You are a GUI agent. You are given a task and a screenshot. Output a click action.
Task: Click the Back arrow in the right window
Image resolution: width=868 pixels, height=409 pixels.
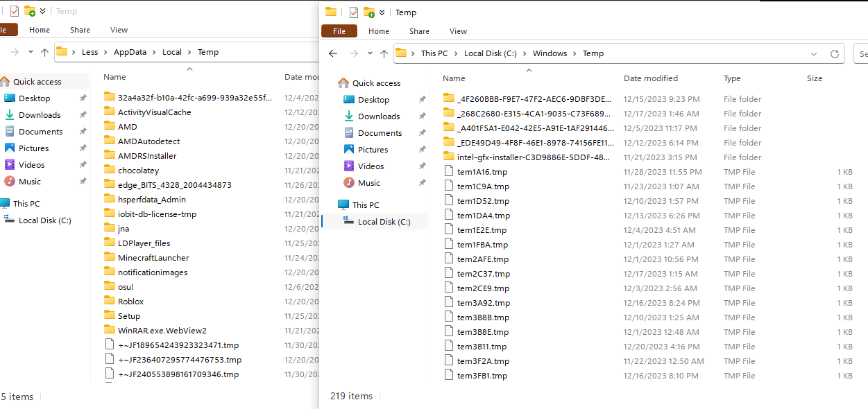[333, 53]
